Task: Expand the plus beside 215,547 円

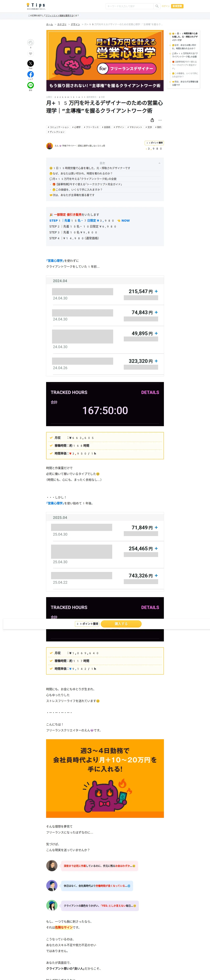Action: point(156,291)
